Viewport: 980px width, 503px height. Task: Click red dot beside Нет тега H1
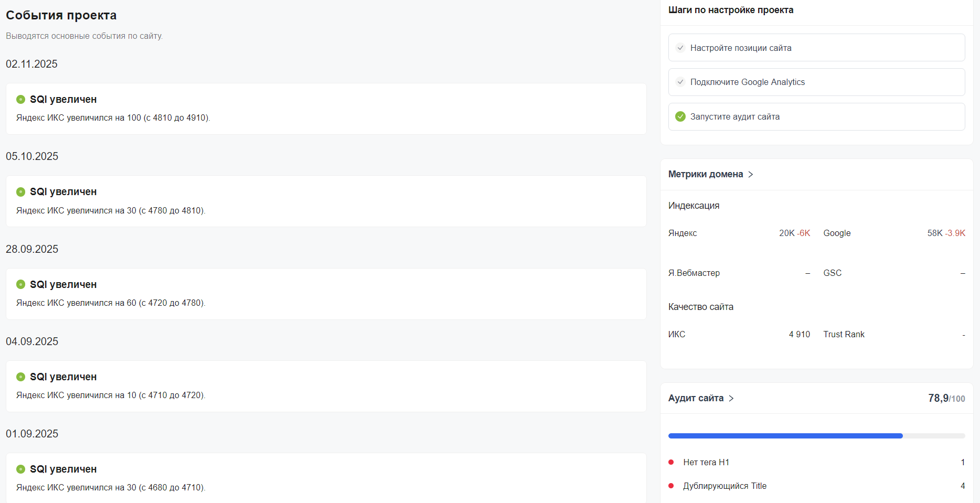click(671, 462)
